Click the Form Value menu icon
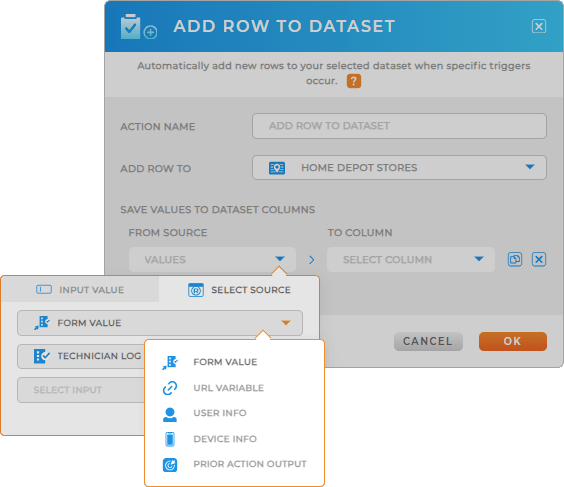Image resolution: width=564 pixels, height=487 pixels. coord(170,362)
